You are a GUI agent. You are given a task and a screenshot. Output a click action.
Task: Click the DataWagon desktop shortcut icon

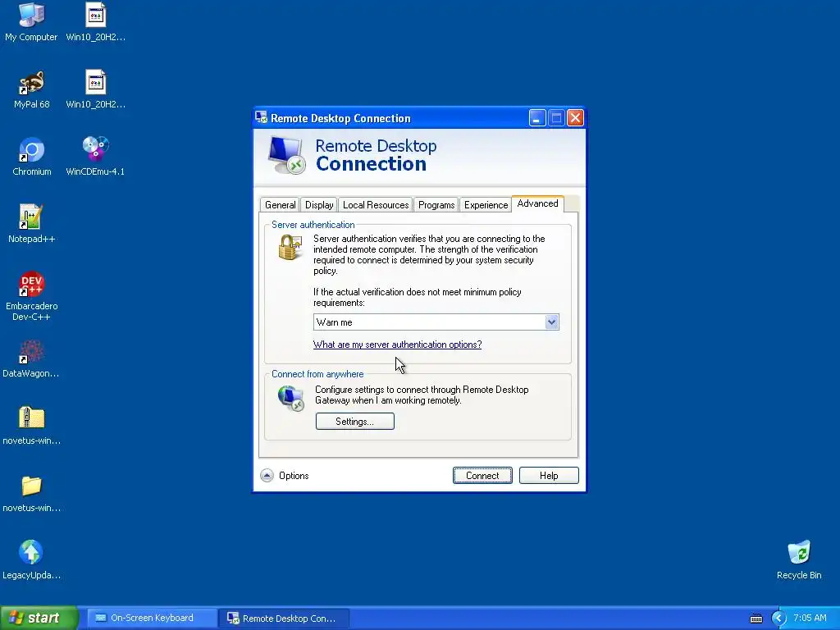click(x=31, y=352)
